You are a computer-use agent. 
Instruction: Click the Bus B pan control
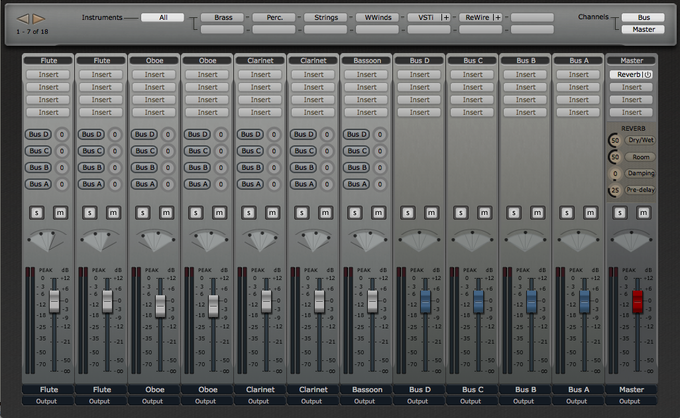[525, 240]
